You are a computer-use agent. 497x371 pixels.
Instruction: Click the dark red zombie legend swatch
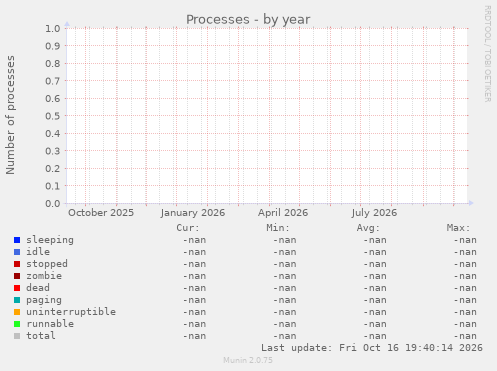point(17,276)
